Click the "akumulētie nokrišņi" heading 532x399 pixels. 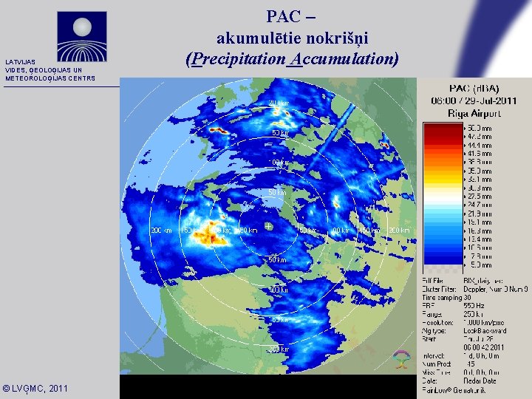[x=293, y=38]
